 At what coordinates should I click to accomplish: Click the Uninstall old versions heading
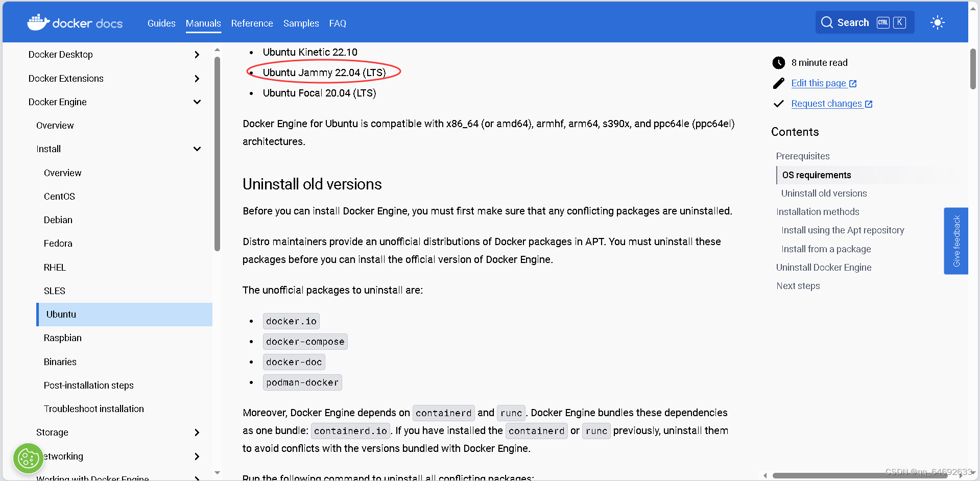(312, 184)
